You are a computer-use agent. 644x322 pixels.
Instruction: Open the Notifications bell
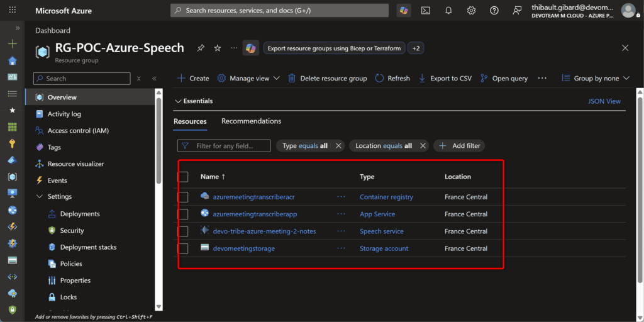(x=448, y=10)
